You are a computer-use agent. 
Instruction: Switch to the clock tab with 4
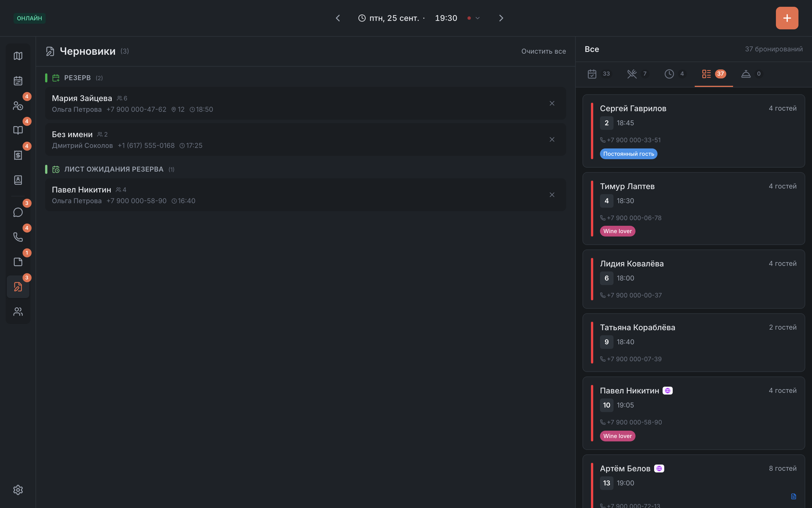[675, 74]
